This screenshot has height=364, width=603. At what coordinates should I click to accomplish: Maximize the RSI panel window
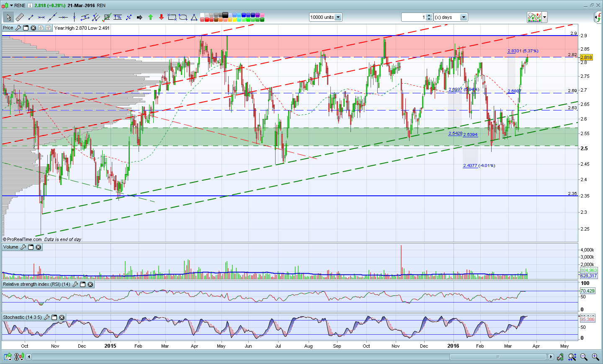point(82,285)
